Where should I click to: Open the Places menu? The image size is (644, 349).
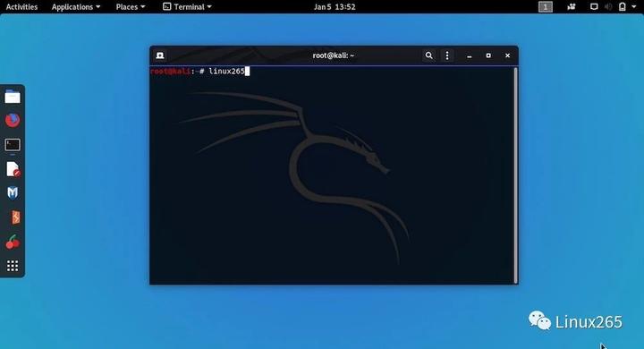(x=131, y=6)
